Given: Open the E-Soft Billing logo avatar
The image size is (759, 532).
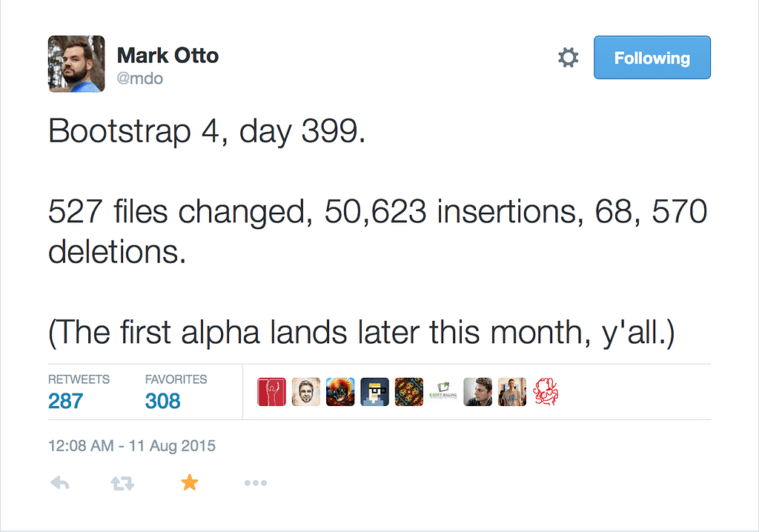Looking at the screenshot, I should pyautogui.click(x=443, y=392).
